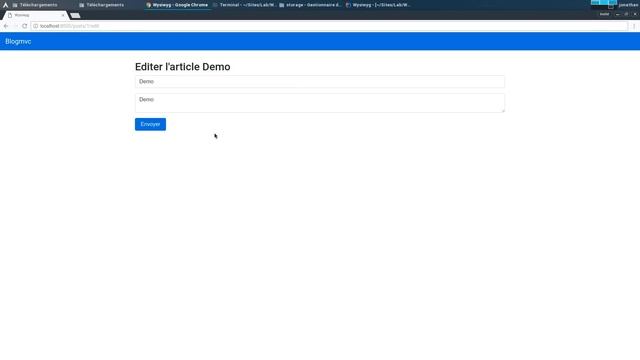Reload the page with refresh icon
This screenshot has width=640, height=360.
pos(24,26)
